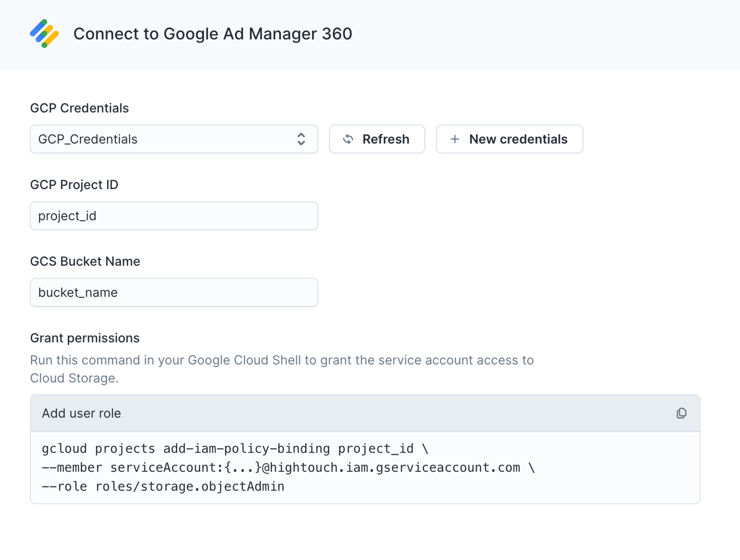Select the GCP Project ID input field

pos(174,215)
